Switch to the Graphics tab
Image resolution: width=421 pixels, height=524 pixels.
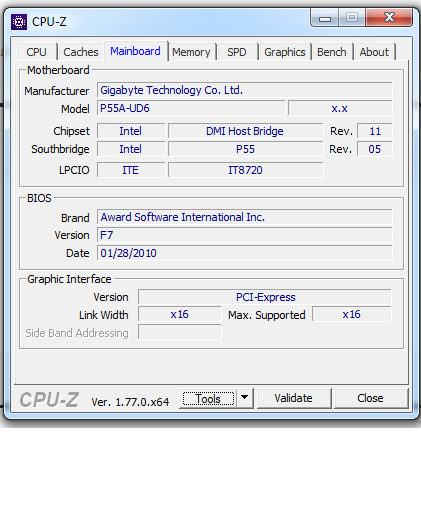pos(285,52)
